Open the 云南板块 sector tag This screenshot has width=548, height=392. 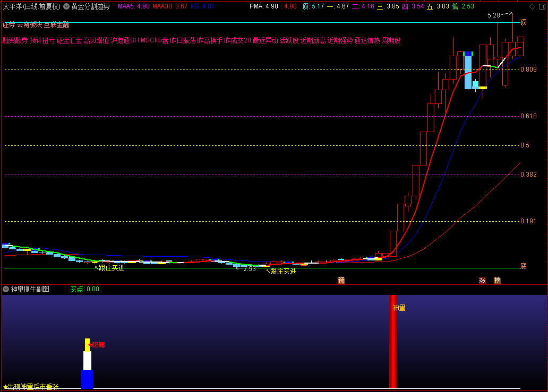[x=29, y=25]
